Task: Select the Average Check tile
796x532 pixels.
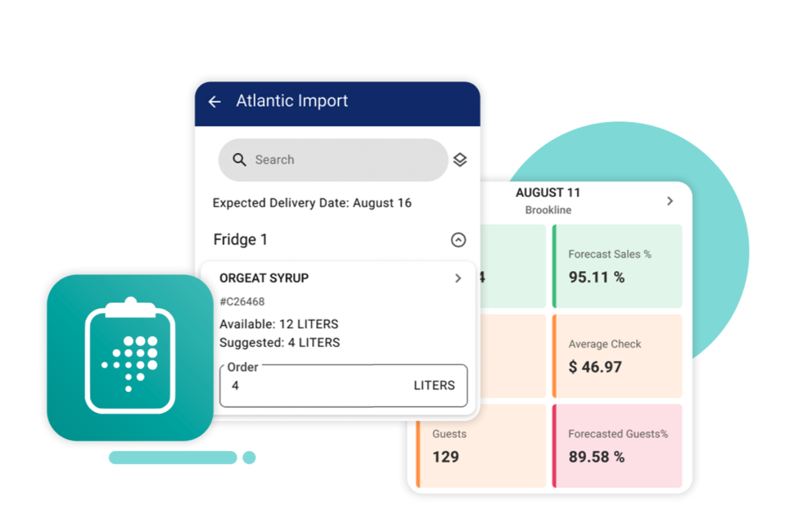Action: point(617,356)
